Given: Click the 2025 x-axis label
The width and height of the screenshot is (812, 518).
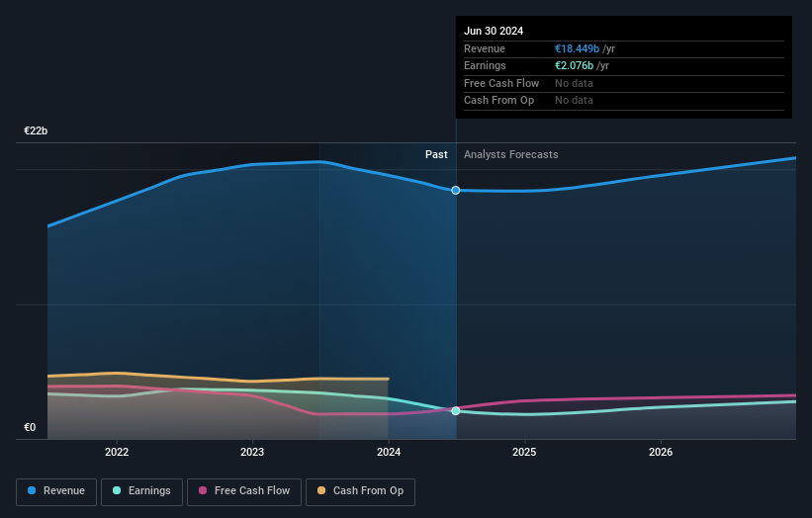Looking at the screenshot, I should point(524,453).
